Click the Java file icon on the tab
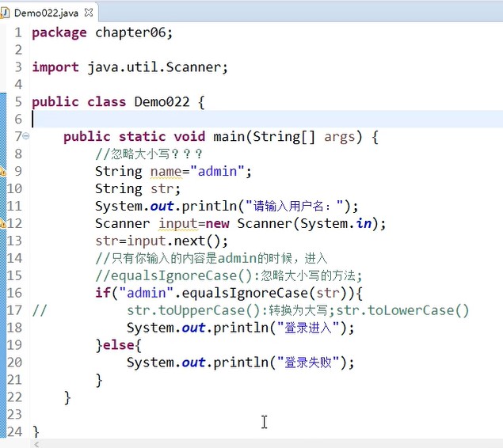This screenshot has width=503, height=448. click(5, 13)
